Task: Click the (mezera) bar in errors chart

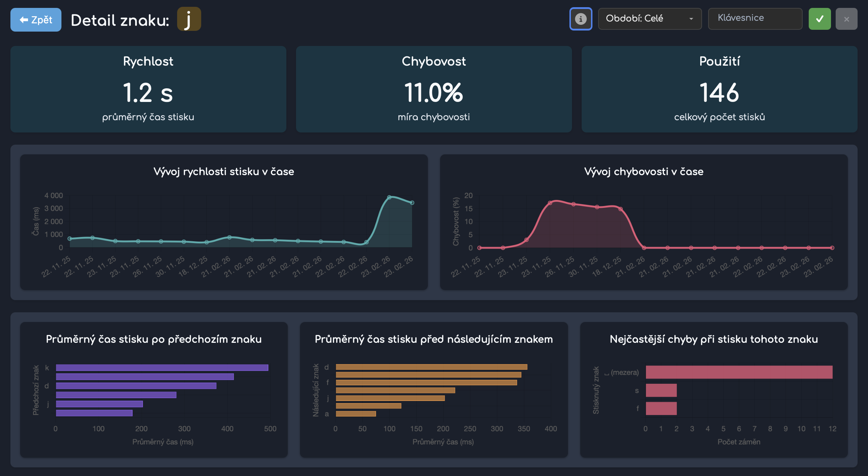Action: 739,372
